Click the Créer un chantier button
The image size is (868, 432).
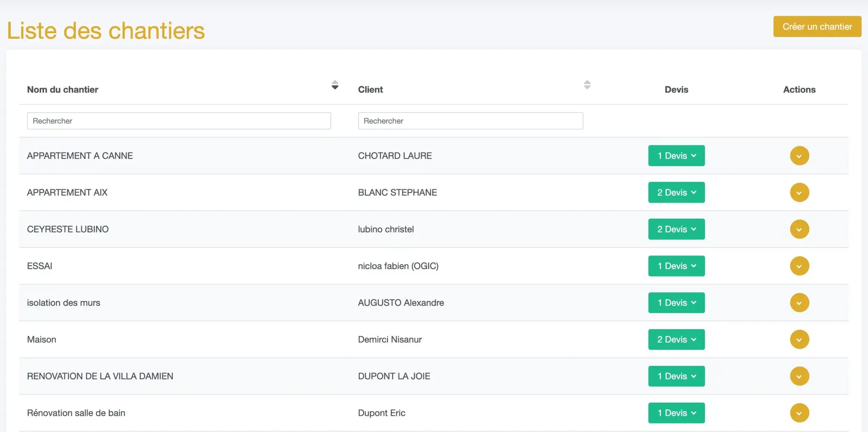[817, 27]
